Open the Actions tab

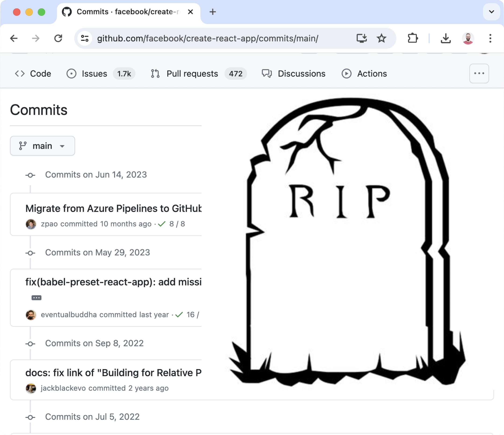click(x=364, y=74)
